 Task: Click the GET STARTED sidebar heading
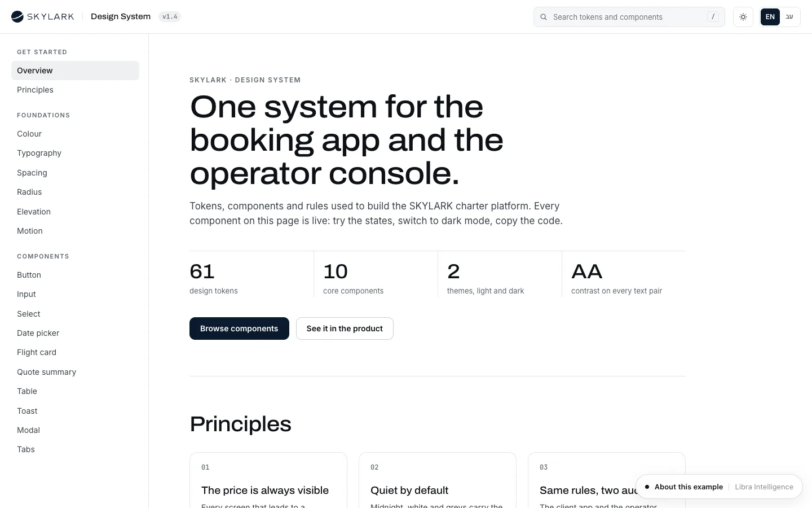42,52
